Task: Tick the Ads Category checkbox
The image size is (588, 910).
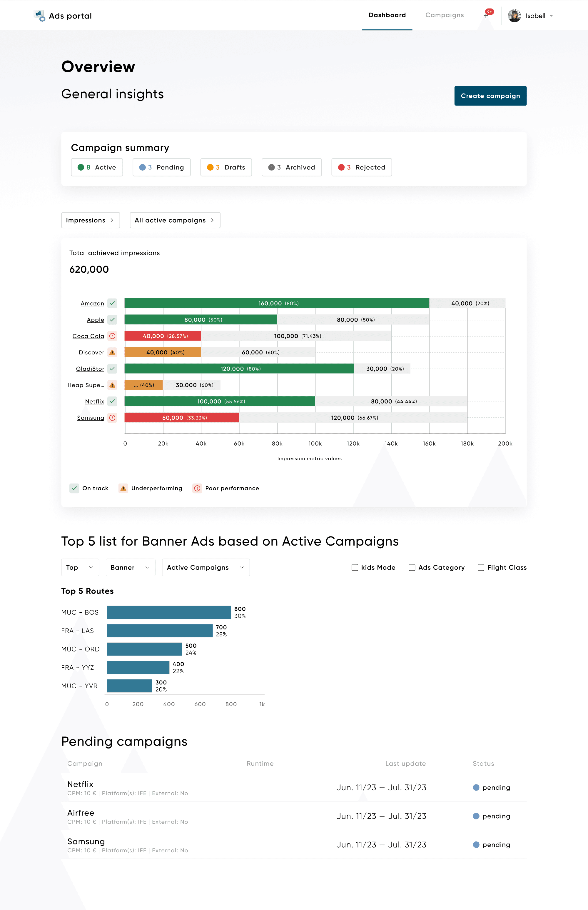Action: [x=412, y=567]
